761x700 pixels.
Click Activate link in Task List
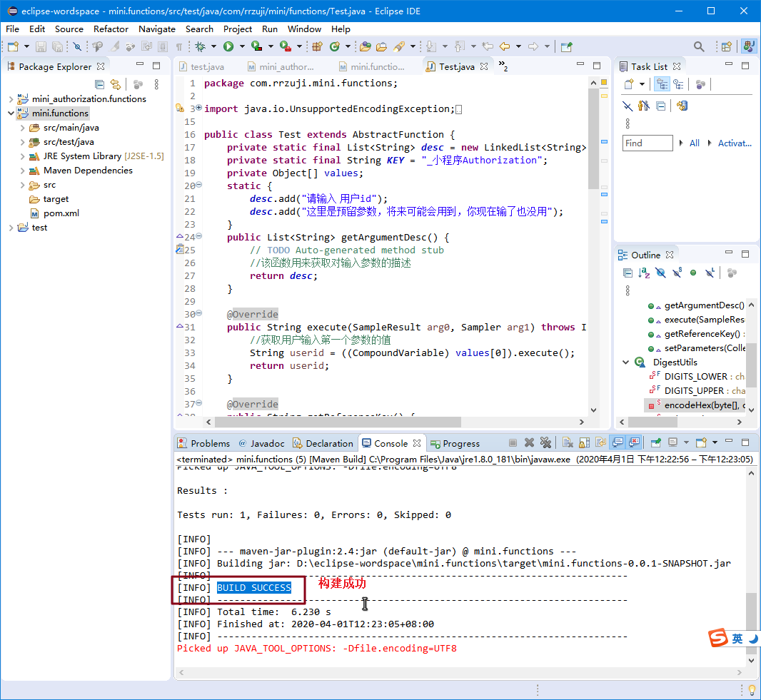pyautogui.click(x=735, y=143)
